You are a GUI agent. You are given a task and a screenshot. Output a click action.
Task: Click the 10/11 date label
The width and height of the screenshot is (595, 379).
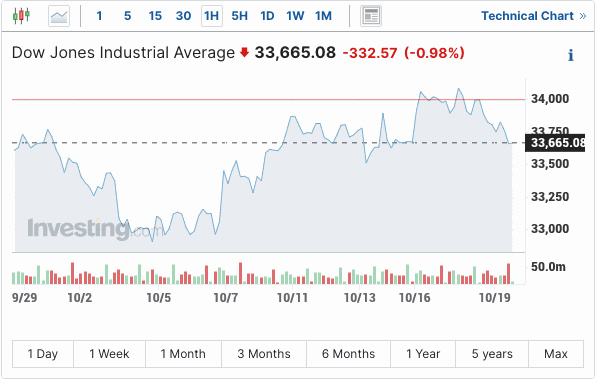pyautogui.click(x=292, y=297)
